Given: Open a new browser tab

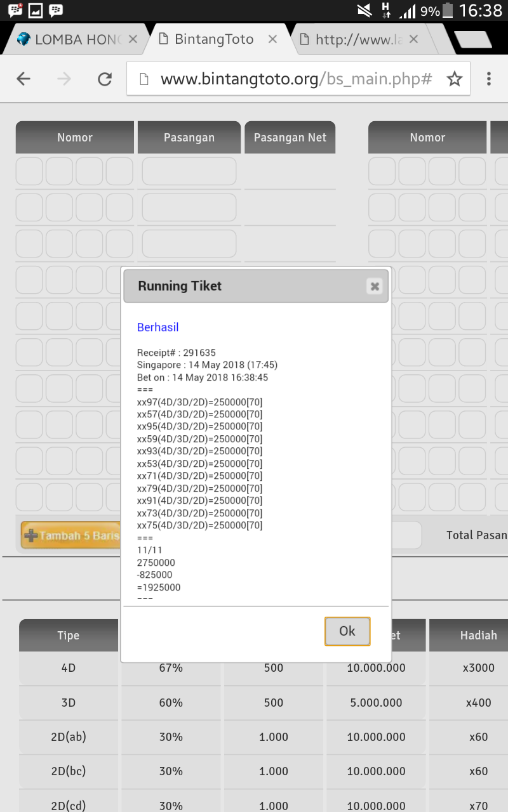Looking at the screenshot, I should click(472, 39).
